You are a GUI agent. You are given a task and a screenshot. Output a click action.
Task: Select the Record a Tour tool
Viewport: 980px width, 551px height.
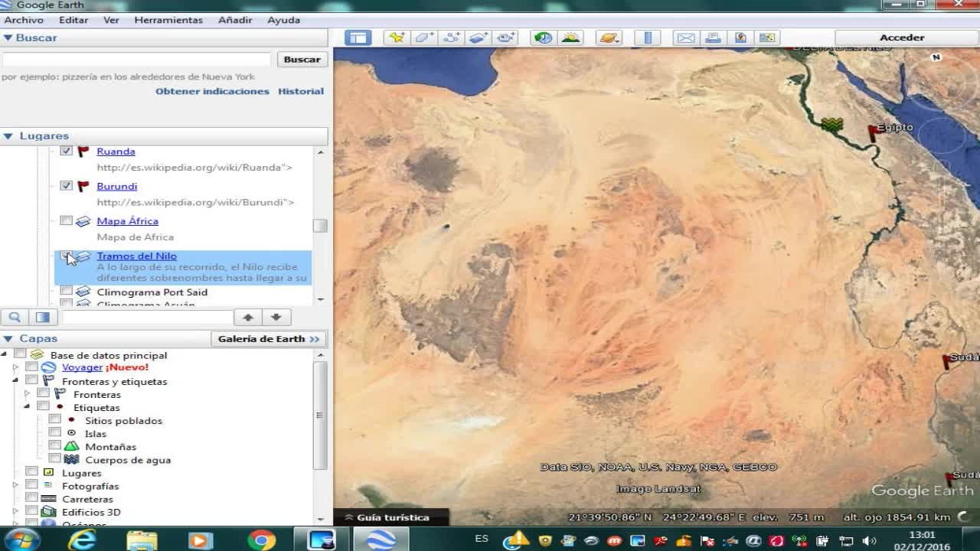506,37
